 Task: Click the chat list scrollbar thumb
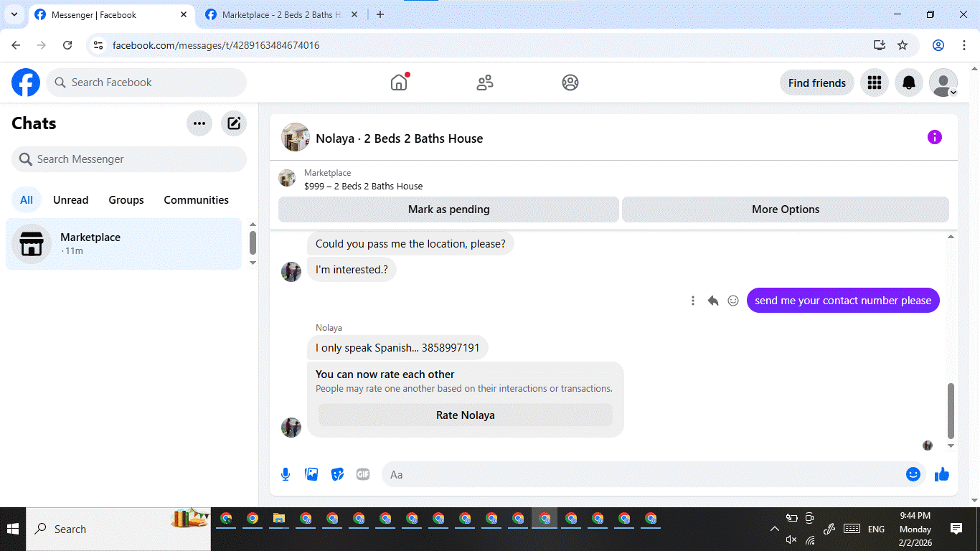click(253, 242)
